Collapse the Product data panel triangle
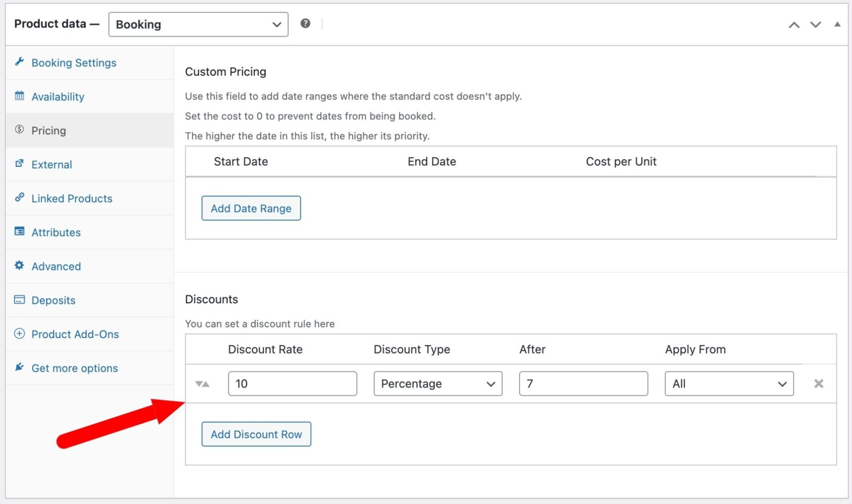The height and width of the screenshot is (504, 852). tap(837, 24)
